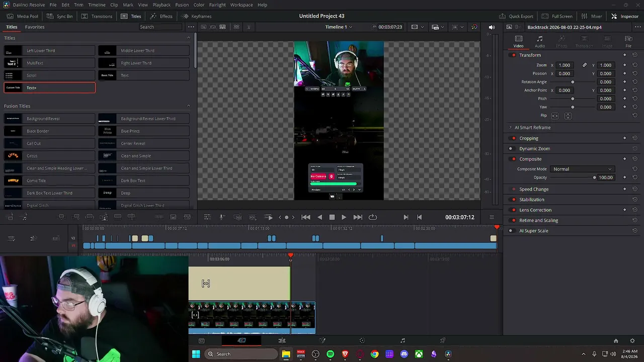The height and width of the screenshot is (362, 644).
Task: Stop playback
Action: [332, 217]
